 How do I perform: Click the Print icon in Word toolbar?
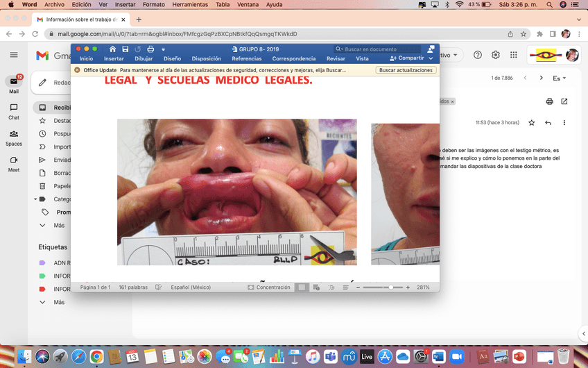click(x=150, y=49)
